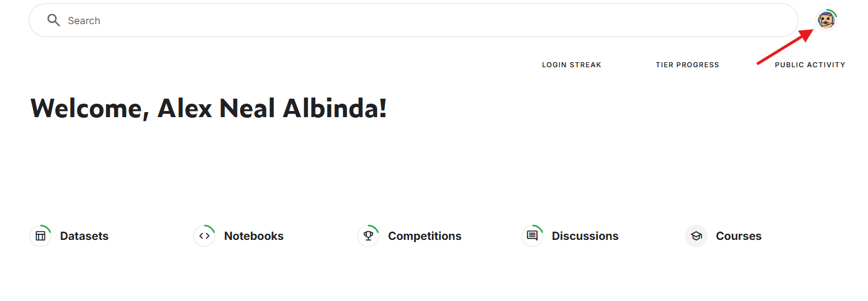Viewport: 868px width, 301px height.
Task: Click the Competitions trophy icon
Action: click(x=368, y=236)
